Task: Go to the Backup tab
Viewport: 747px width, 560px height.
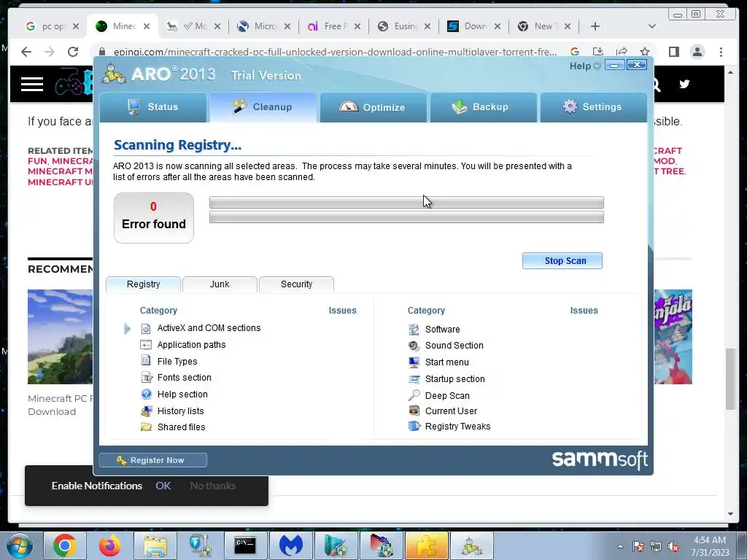Action: tap(483, 107)
